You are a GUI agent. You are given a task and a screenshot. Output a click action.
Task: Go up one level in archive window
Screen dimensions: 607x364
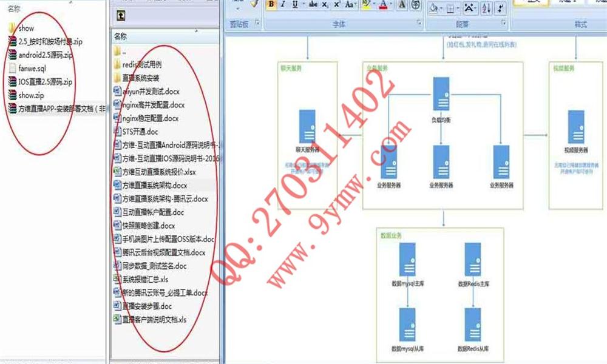pyautogui.click(x=121, y=16)
